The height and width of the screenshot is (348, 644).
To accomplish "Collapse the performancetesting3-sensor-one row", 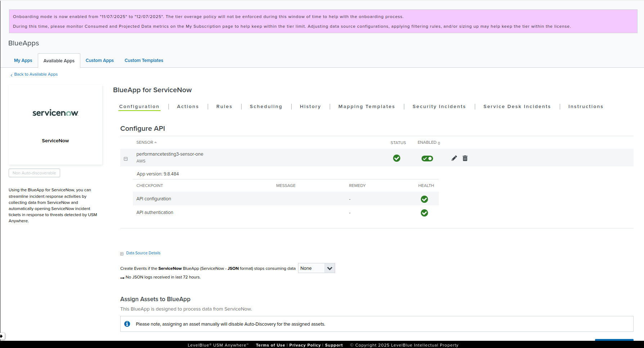I will 126,159.
